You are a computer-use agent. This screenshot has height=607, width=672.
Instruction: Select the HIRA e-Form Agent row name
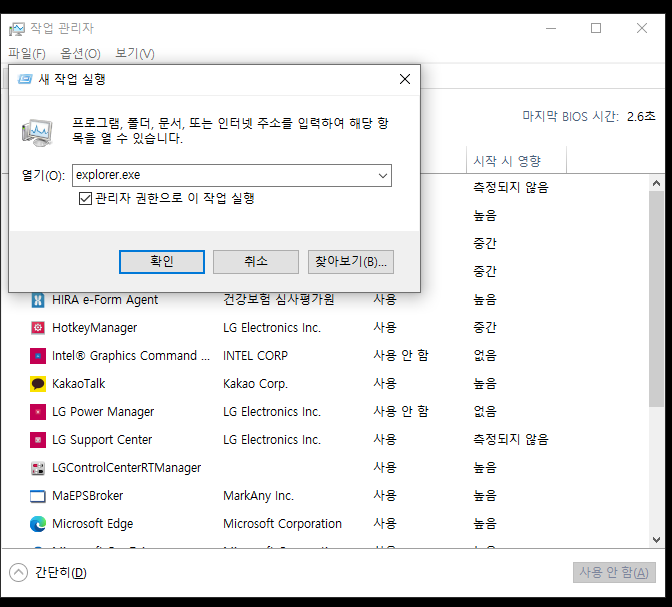(x=105, y=300)
